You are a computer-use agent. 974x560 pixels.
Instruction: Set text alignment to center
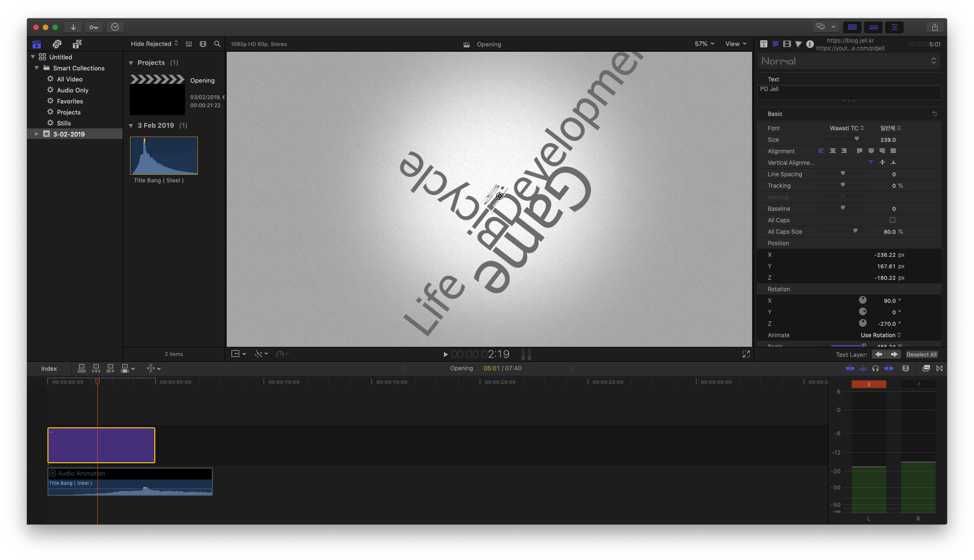click(833, 151)
